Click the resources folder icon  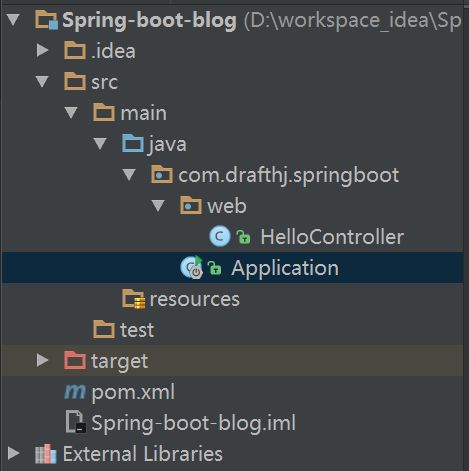[x=133, y=299]
